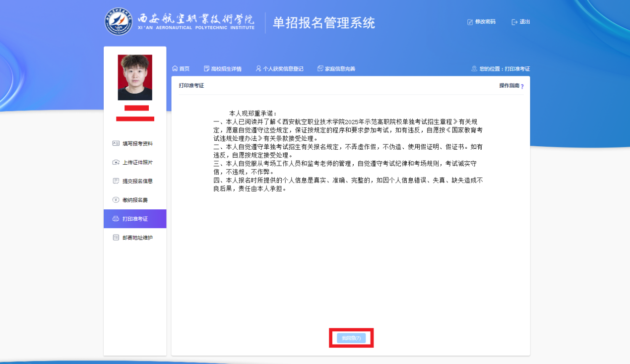Click the logout icon beside 退出

[x=514, y=22]
